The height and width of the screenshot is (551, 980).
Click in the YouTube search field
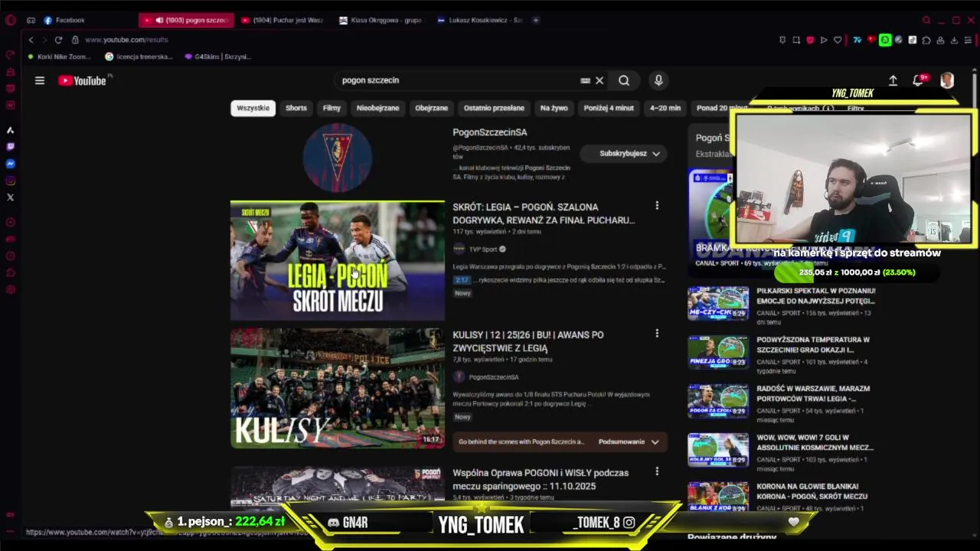pyautogui.click(x=459, y=80)
